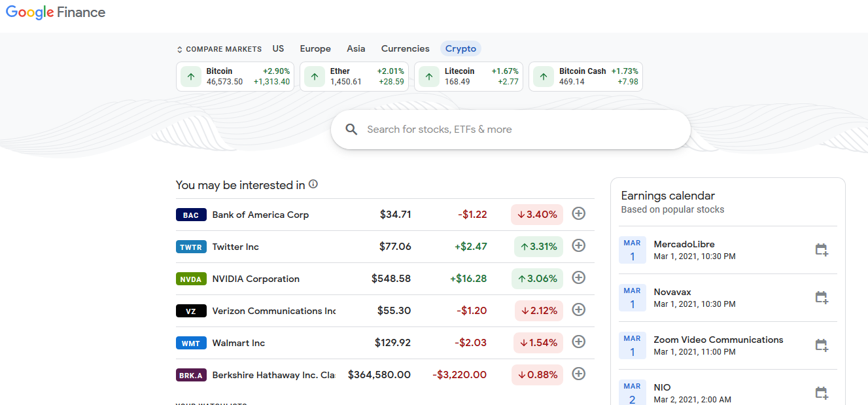Image resolution: width=868 pixels, height=405 pixels.
Task: Click the MAR 1 date badge for MercadoLibre
Action: point(633,250)
